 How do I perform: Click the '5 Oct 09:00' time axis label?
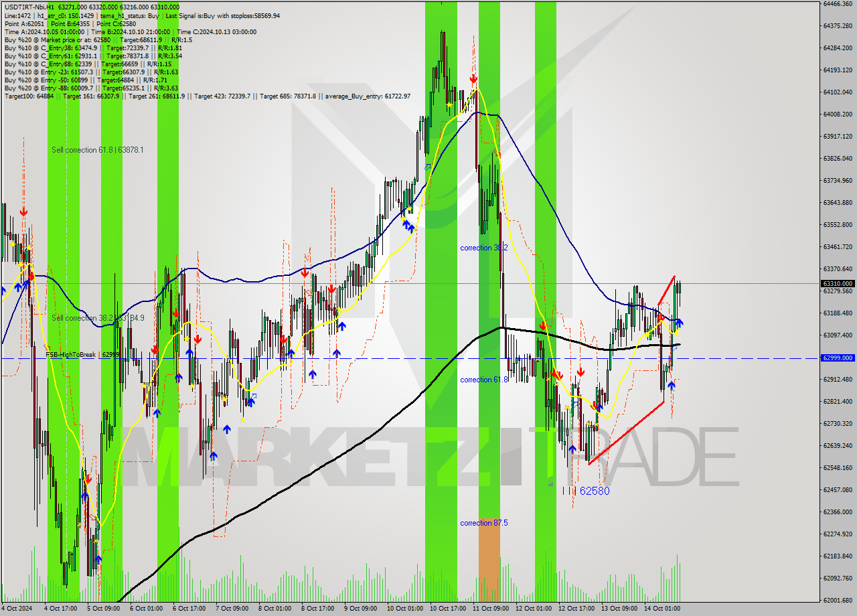tap(103, 609)
